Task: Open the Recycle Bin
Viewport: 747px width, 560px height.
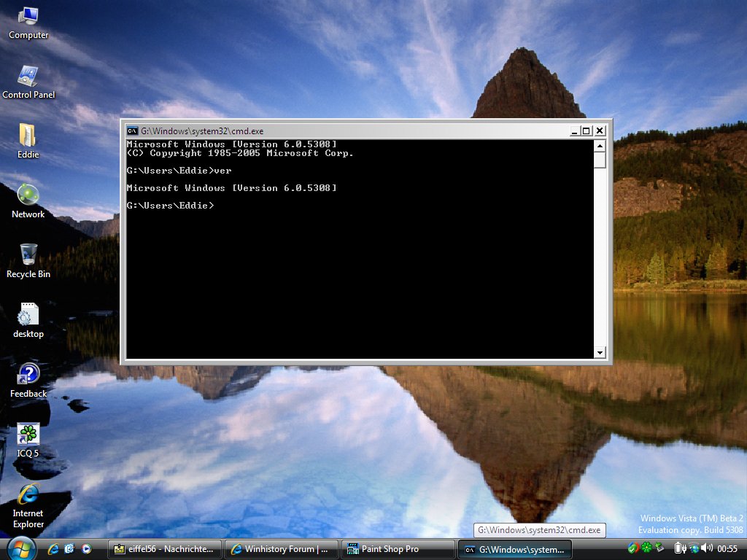Action: coord(28,254)
